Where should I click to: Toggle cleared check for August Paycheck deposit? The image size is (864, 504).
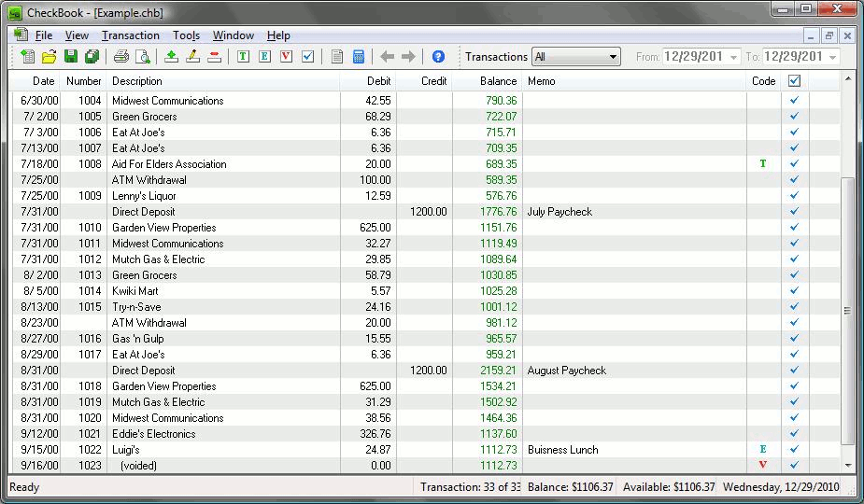pos(794,371)
